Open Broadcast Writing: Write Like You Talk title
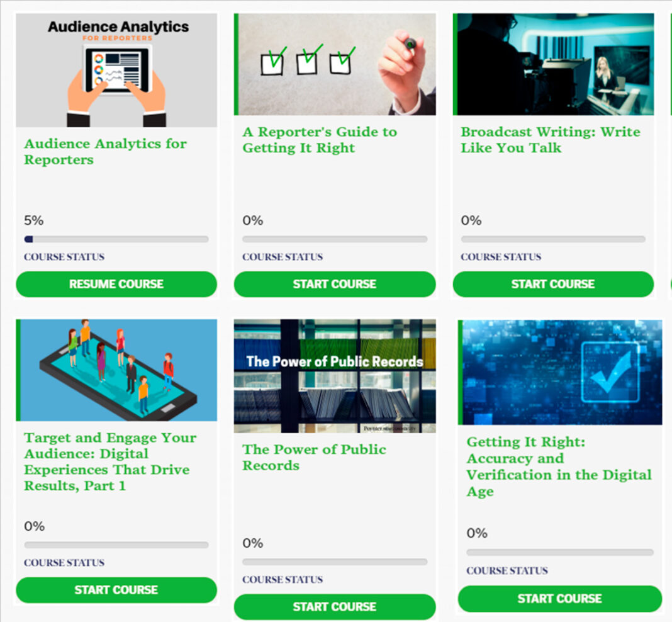 tap(551, 140)
